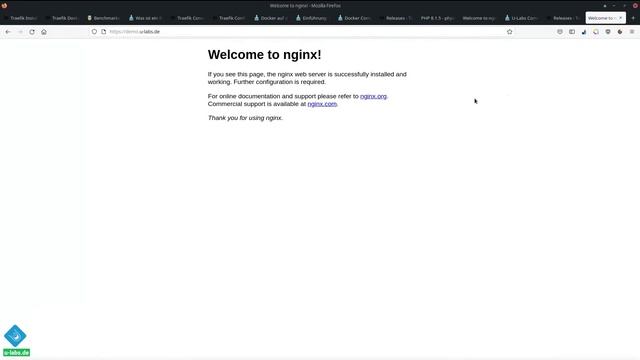Show site information icon in address bar
The width and height of the screenshot is (640, 360).
[x=104, y=31]
